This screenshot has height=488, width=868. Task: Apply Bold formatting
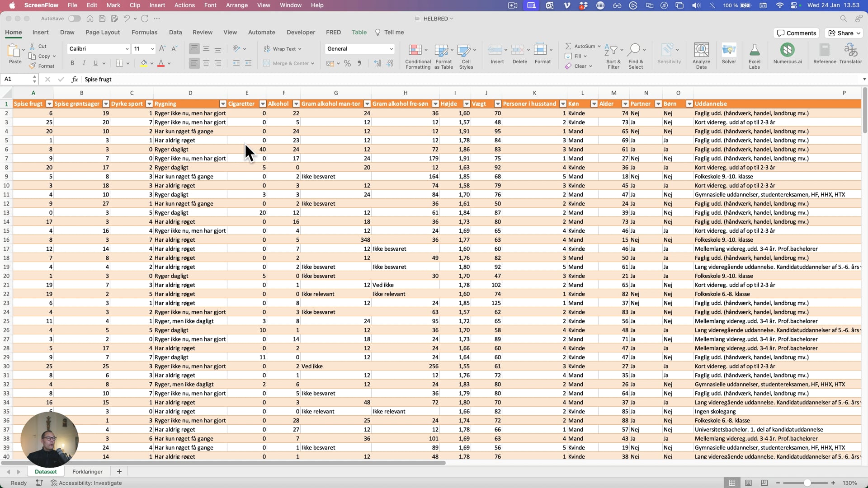(72, 63)
